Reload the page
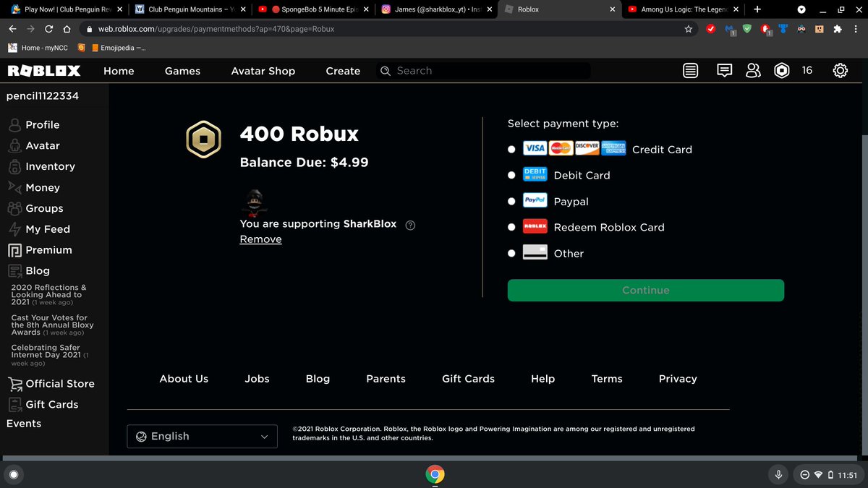The width and height of the screenshot is (868, 488). [48, 29]
